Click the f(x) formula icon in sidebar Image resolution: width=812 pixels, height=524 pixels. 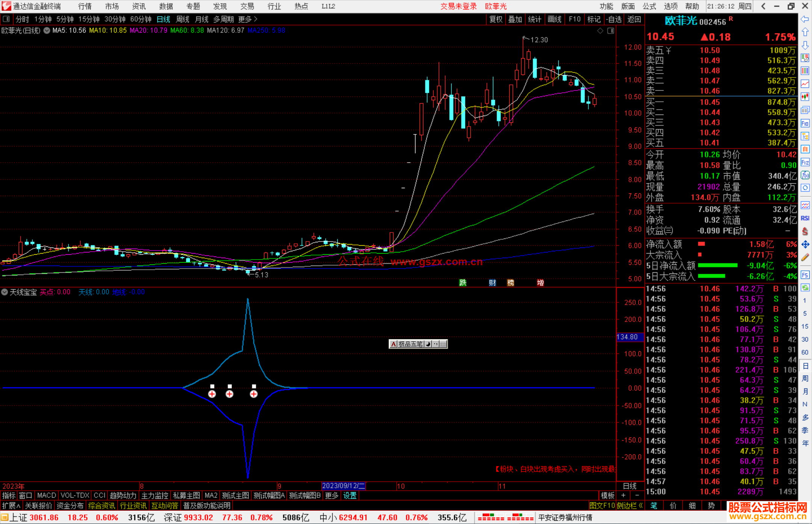pos(805,175)
